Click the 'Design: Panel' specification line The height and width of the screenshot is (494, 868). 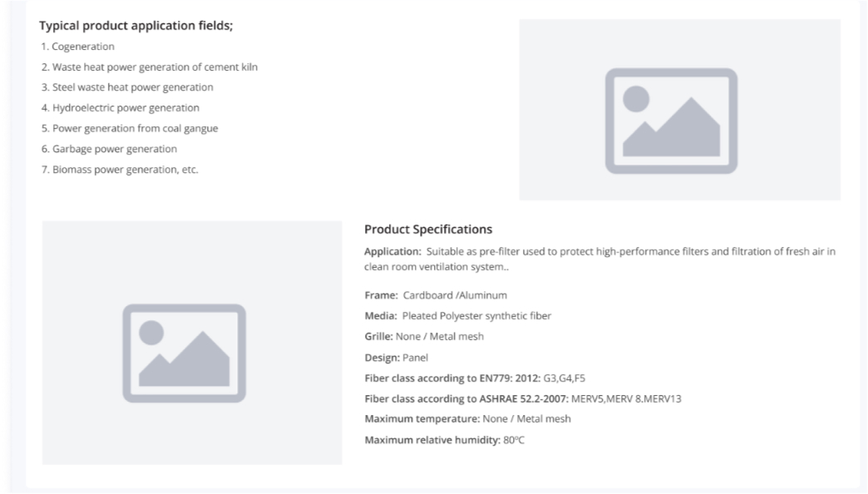click(396, 358)
